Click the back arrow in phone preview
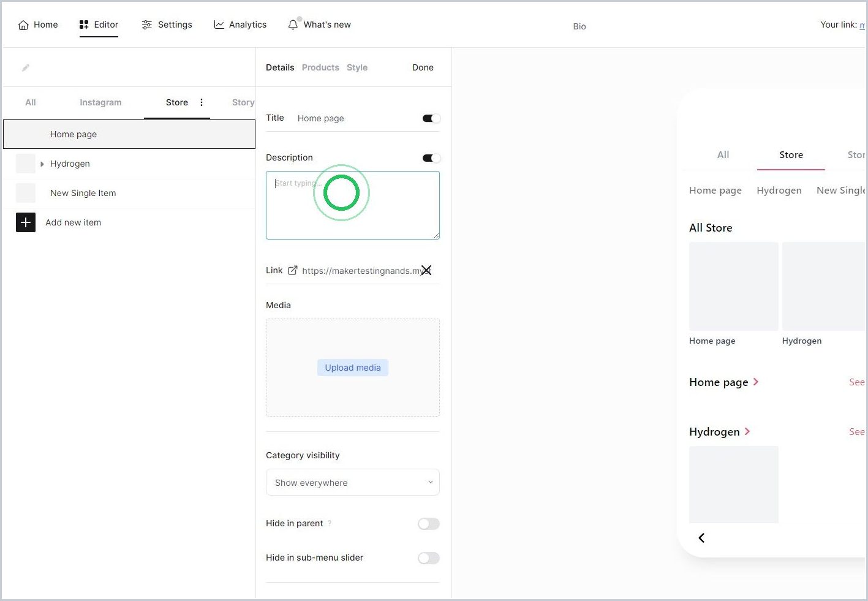The width and height of the screenshot is (868, 601). [701, 538]
